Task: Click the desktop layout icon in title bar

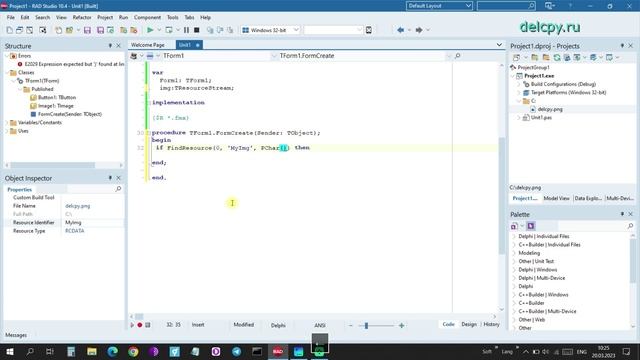Action: pyautogui.click(x=550, y=6)
